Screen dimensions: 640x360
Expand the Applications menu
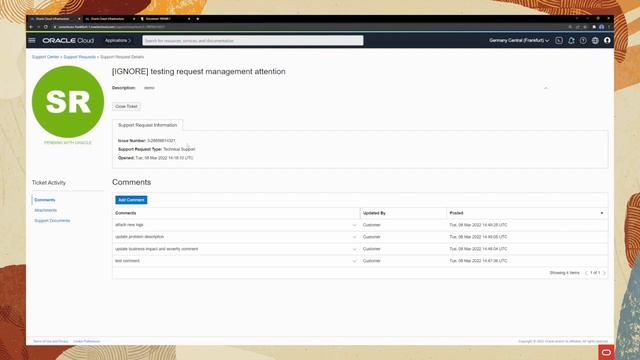(x=118, y=40)
